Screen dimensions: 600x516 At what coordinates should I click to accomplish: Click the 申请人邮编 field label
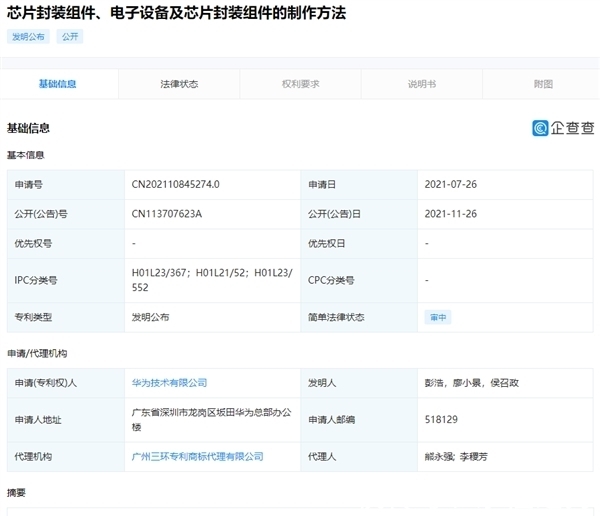pos(331,420)
